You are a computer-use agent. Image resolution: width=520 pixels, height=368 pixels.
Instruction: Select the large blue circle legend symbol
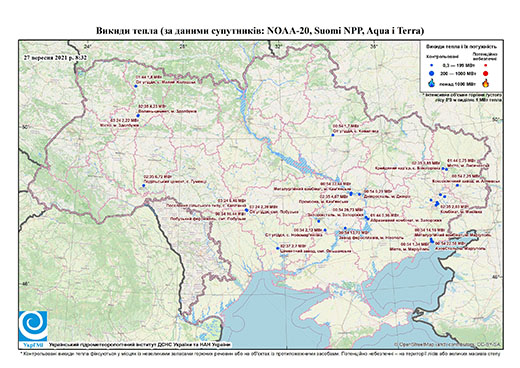pyautogui.click(x=432, y=73)
